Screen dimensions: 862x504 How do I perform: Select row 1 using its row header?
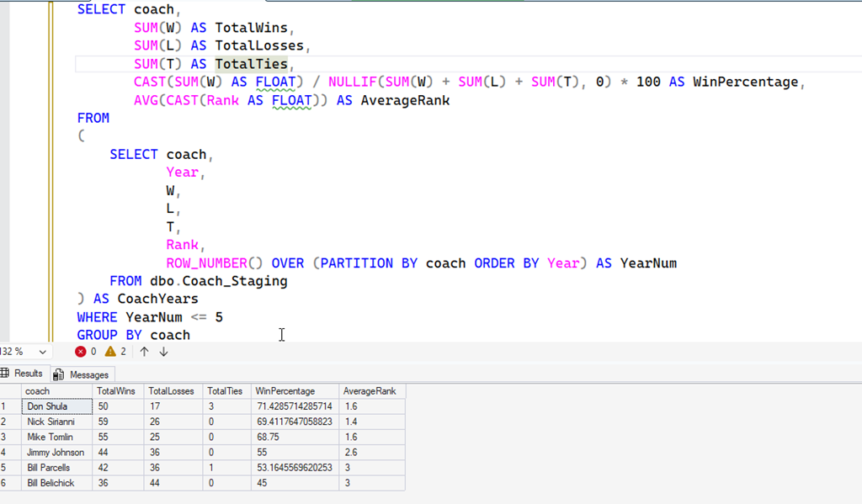(x=8, y=406)
